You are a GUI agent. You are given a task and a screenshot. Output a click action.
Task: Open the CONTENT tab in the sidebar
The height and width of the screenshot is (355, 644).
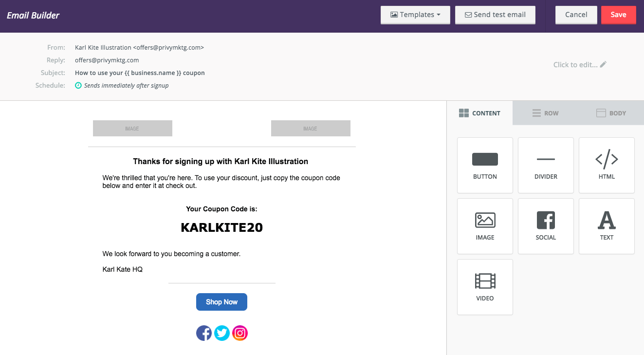click(x=480, y=113)
